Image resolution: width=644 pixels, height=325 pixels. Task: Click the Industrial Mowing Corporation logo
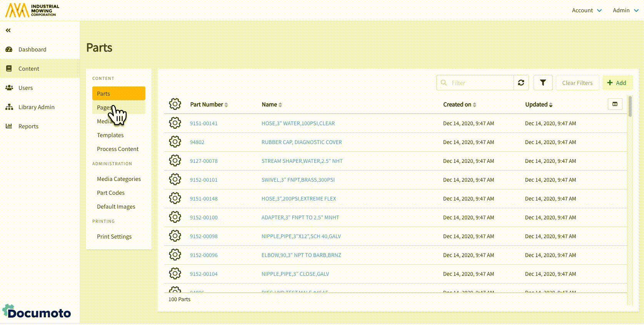[32, 10]
